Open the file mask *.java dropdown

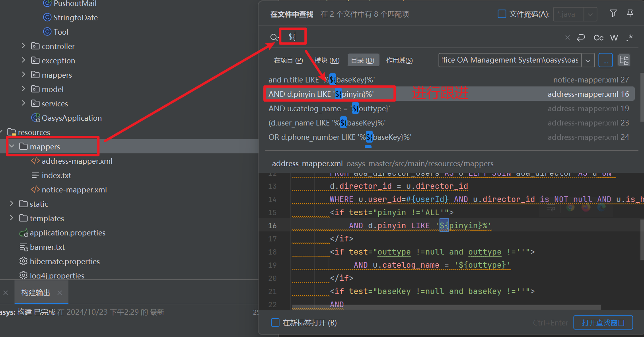[x=590, y=14]
